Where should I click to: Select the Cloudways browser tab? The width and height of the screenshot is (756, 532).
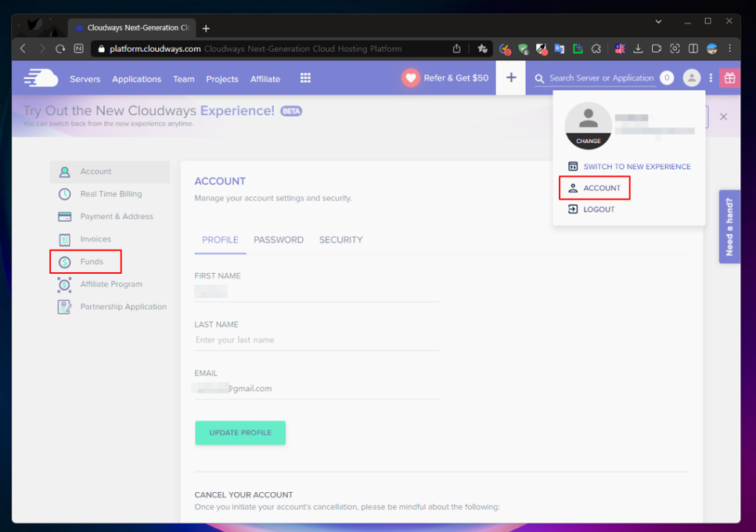[x=132, y=28]
